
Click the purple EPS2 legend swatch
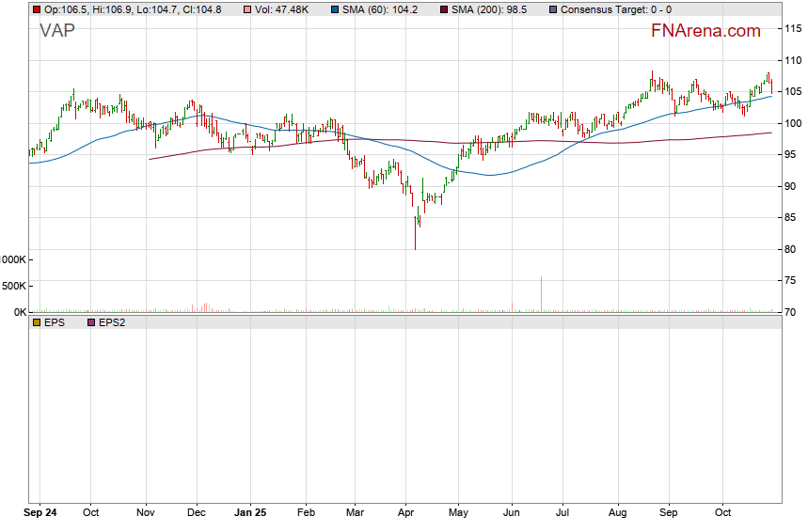coord(91,322)
